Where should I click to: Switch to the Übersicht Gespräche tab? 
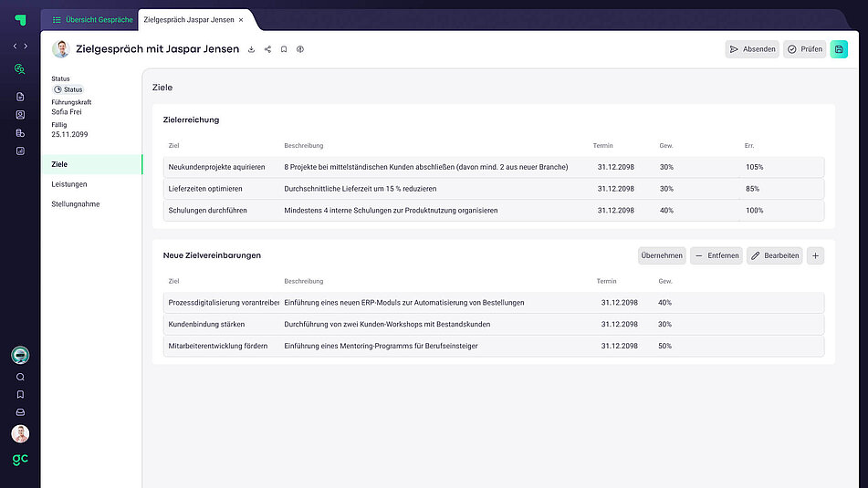pyautogui.click(x=92, y=19)
